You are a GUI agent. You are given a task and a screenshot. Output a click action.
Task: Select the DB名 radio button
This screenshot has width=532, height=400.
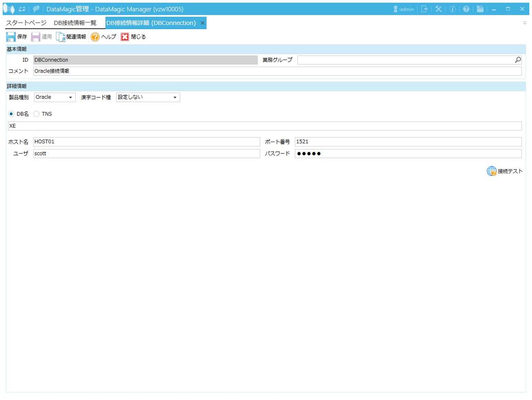[x=11, y=114]
